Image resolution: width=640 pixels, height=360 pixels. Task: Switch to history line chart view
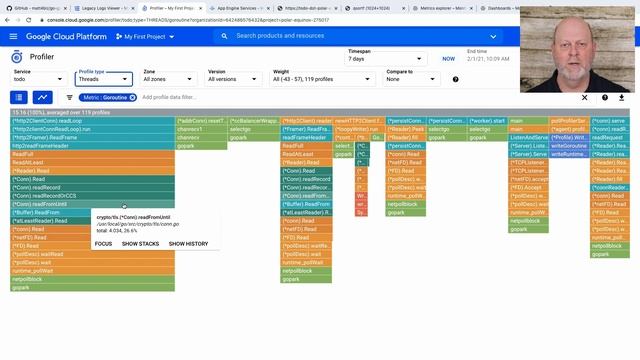42,97
